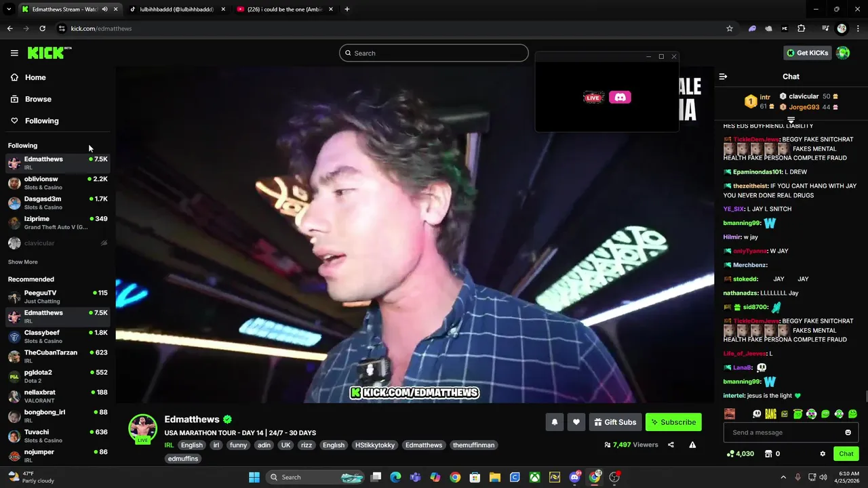
Task: Open Discord from the taskbar
Action: pos(574,477)
